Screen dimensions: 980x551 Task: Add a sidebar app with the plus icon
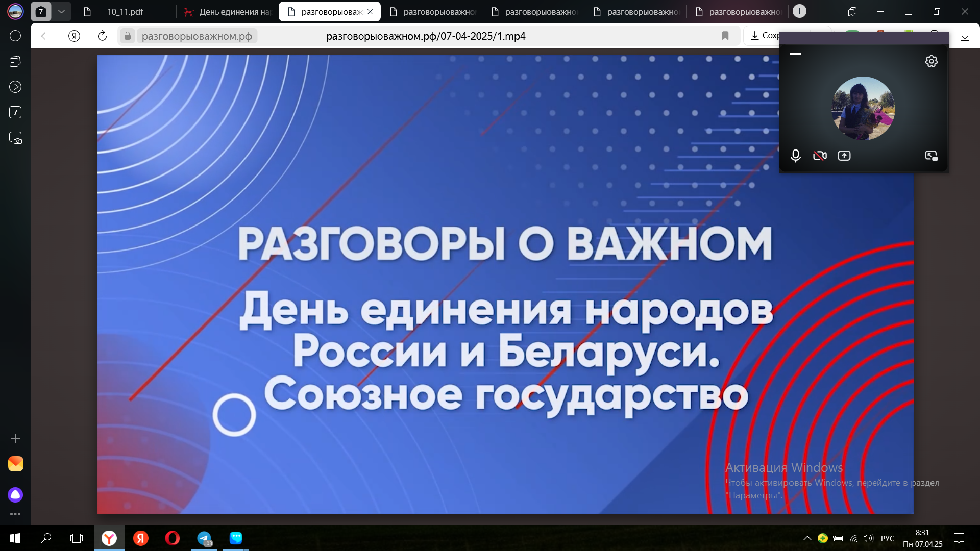15,439
